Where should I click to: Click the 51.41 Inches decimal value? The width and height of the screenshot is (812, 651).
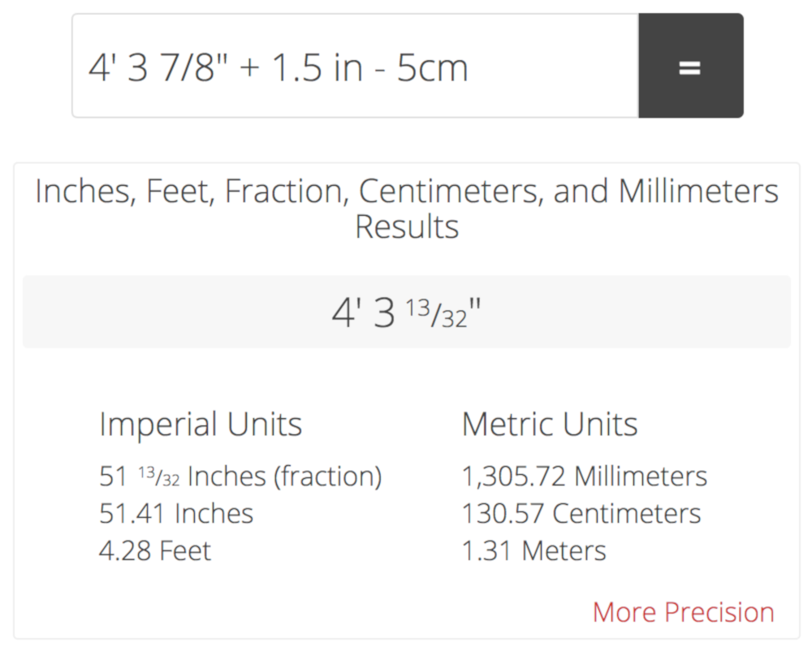(175, 513)
